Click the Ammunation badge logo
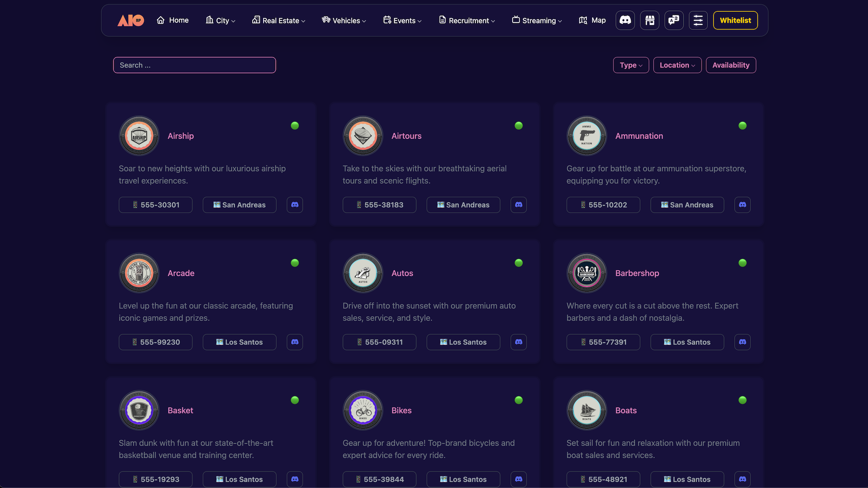The width and height of the screenshot is (868, 488). coord(587,136)
